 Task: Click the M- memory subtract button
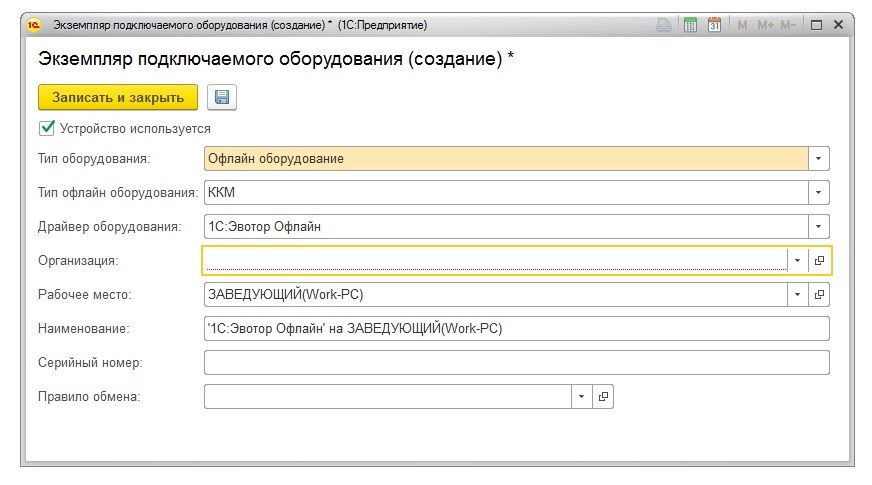[x=788, y=25]
